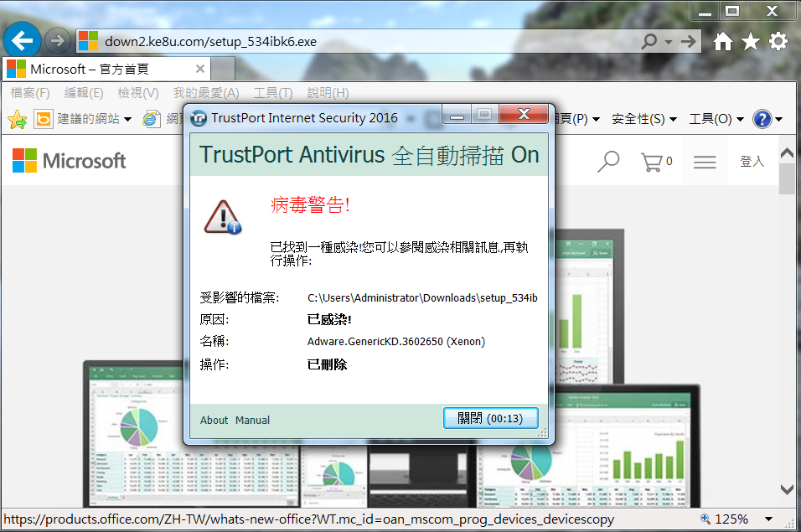Open the 編輯(E) menu
Screen dimensions: 801x532
tap(84, 93)
